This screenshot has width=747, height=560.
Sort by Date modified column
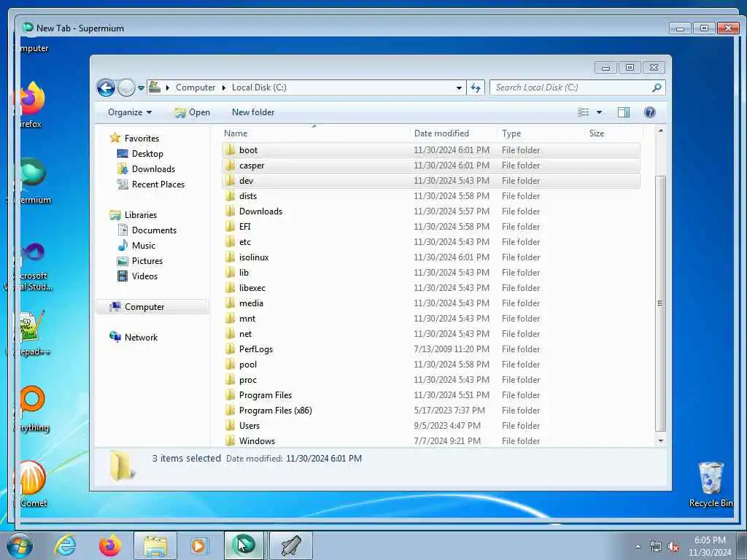click(x=453, y=133)
